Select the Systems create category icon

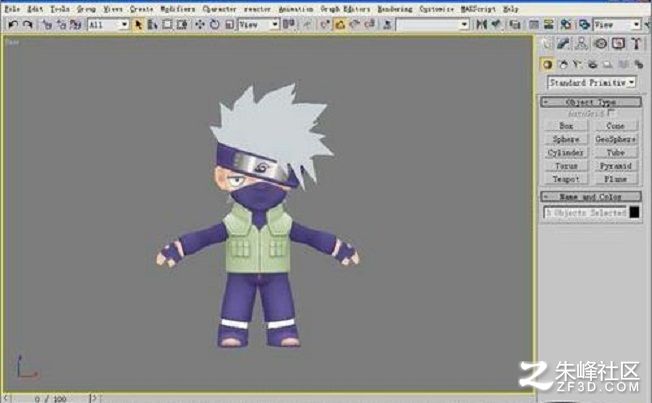639,64
